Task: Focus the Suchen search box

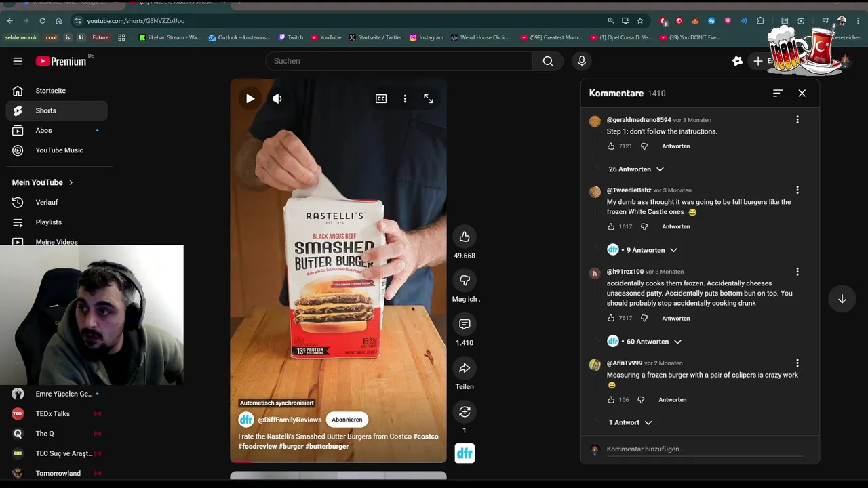Action: point(399,61)
